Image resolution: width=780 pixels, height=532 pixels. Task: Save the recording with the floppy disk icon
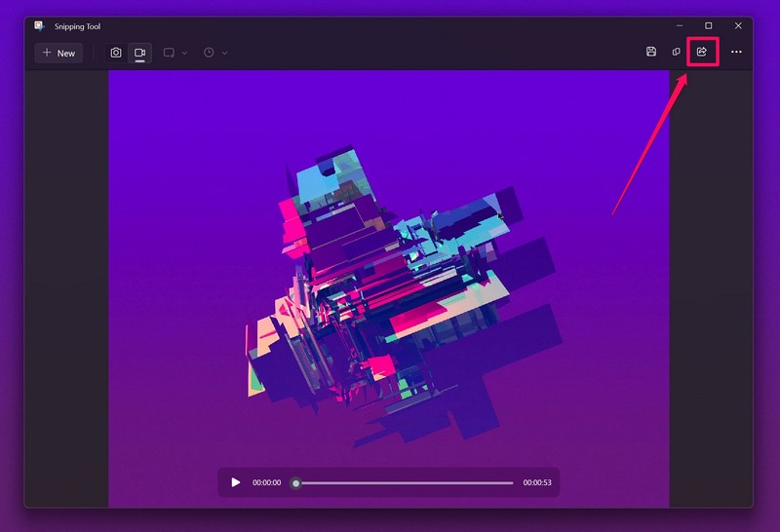pyautogui.click(x=651, y=52)
